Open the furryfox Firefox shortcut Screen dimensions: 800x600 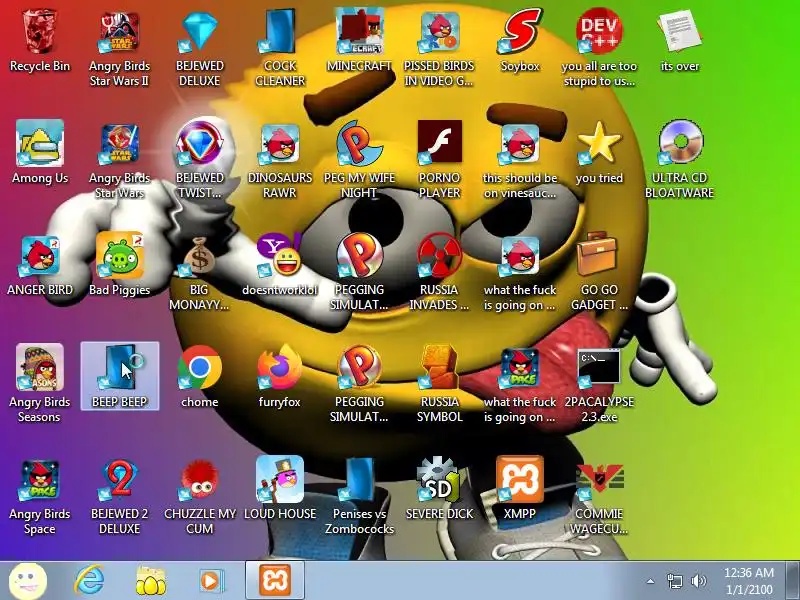point(280,377)
